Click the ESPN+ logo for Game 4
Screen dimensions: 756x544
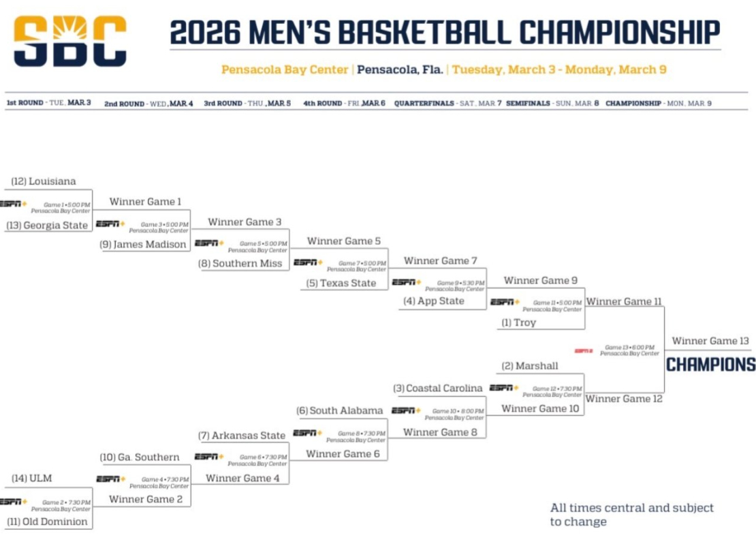click(x=110, y=479)
